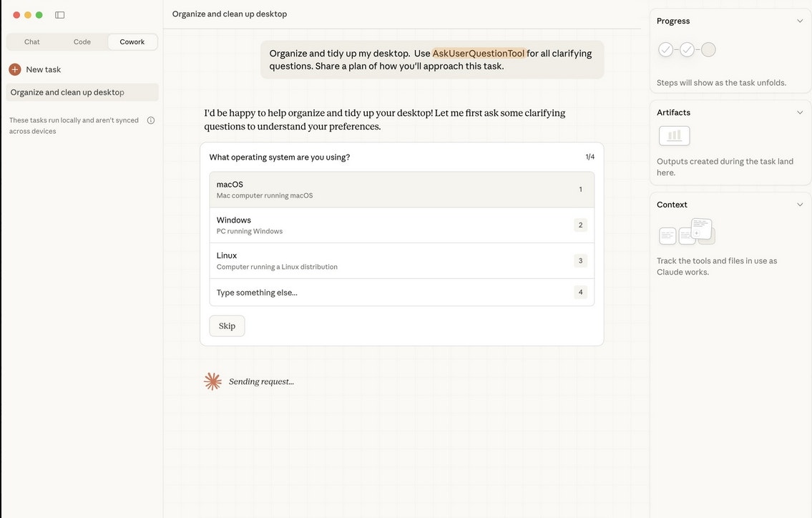Screen dimensions: 812x518
Task: Select the Windows answer option
Action: coord(401,225)
